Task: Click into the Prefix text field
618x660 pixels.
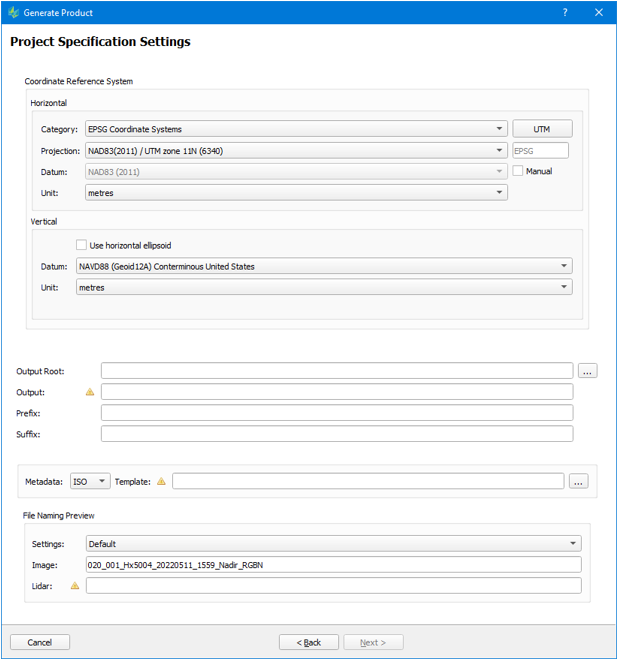Action: point(337,413)
